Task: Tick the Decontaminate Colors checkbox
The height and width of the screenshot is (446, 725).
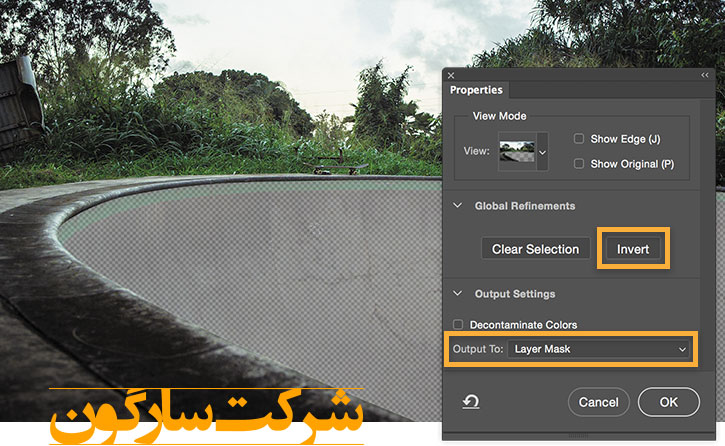Action: (x=458, y=325)
